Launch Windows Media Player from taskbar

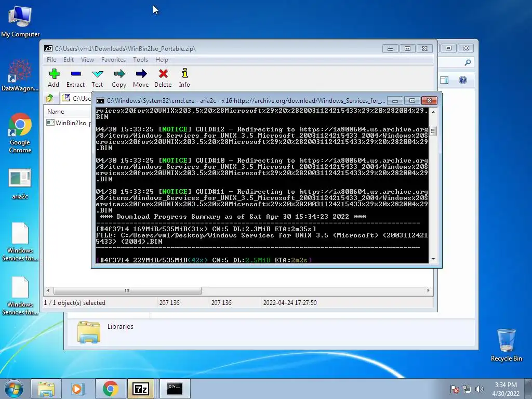click(77, 389)
